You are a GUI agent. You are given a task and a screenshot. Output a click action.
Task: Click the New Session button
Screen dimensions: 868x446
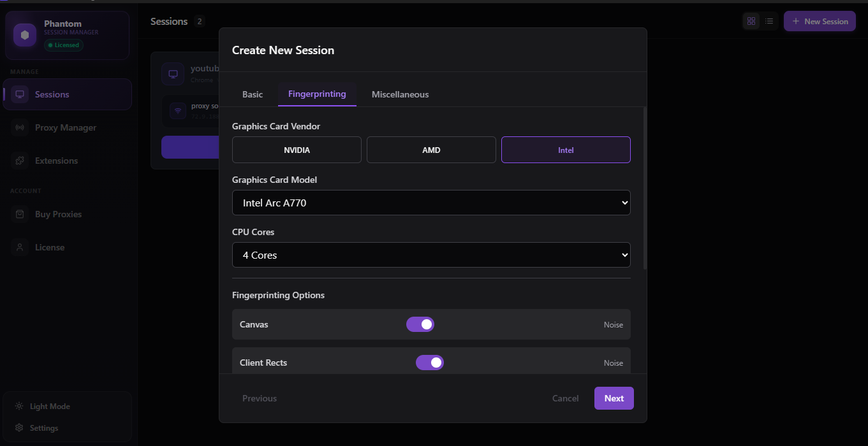pos(820,21)
